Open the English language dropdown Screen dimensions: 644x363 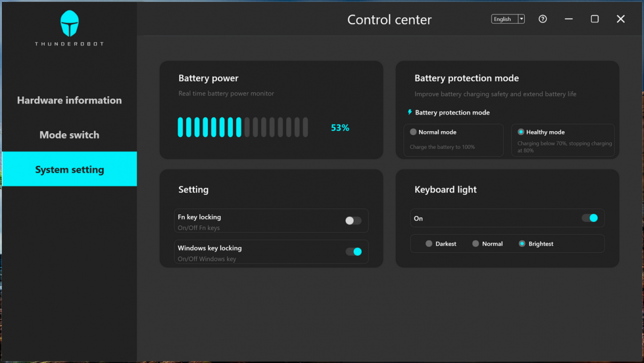504,19
